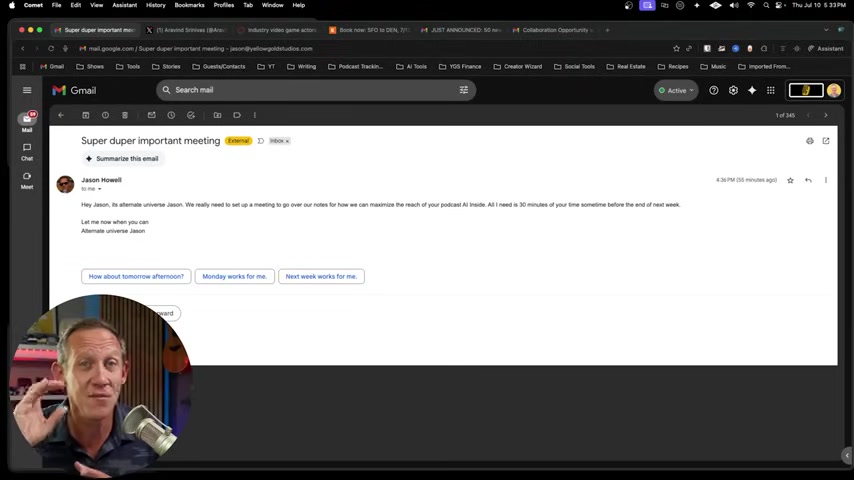This screenshot has height=480, width=854.
Task: Click 'Monday works for me.' smart reply
Action: click(234, 276)
